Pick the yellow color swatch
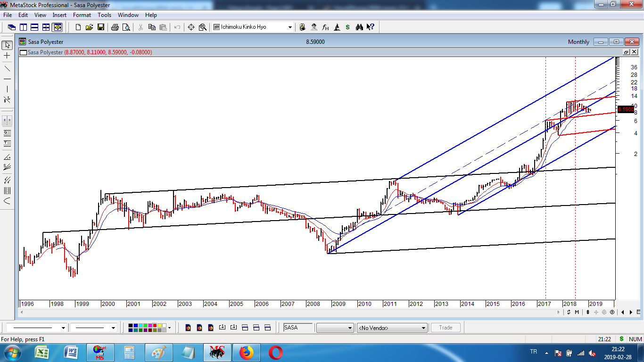 (159, 325)
